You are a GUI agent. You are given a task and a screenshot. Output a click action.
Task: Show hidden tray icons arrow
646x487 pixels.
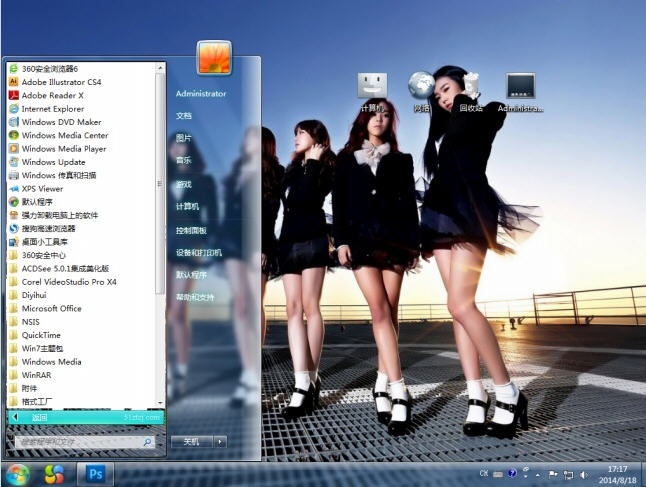[x=538, y=475]
